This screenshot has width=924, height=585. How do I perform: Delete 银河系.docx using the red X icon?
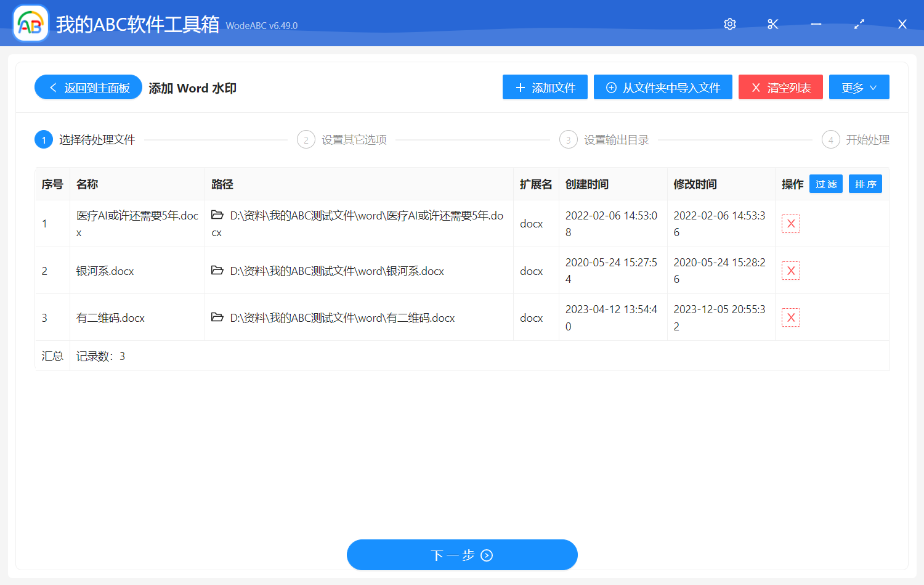tap(791, 270)
